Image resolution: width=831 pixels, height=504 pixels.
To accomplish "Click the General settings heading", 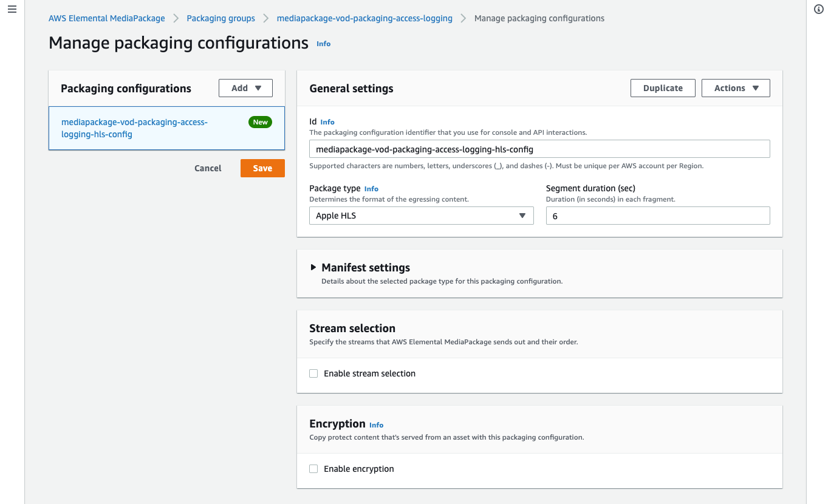I will point(351,89).
